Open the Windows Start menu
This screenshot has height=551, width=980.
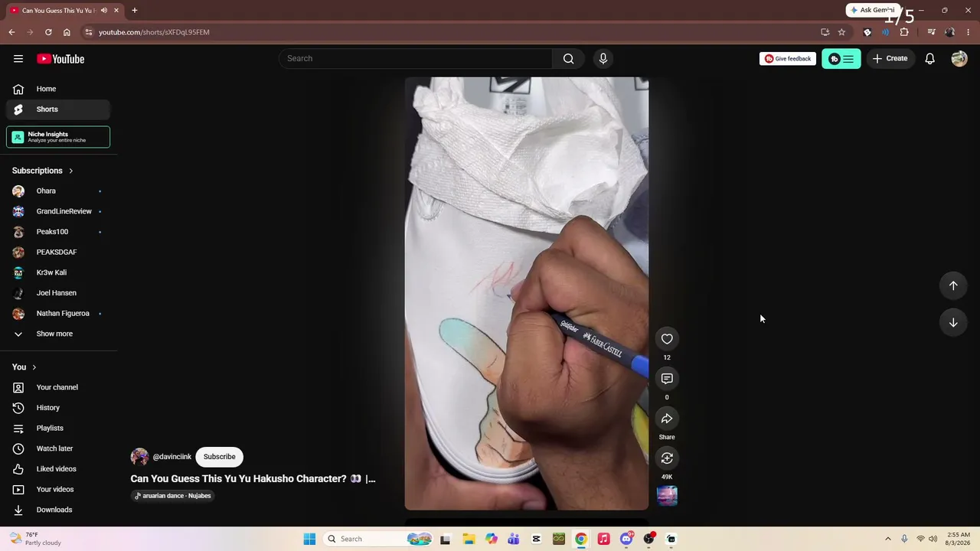pos(309,539)
